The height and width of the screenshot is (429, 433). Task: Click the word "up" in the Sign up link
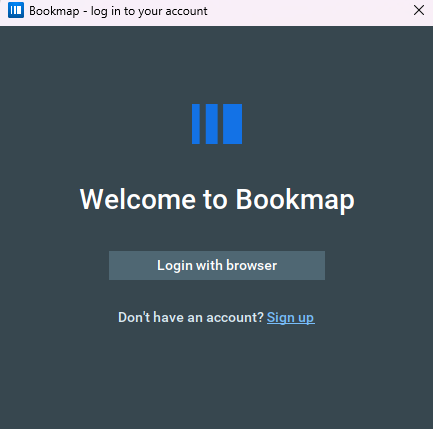click(x=306, y=318)
